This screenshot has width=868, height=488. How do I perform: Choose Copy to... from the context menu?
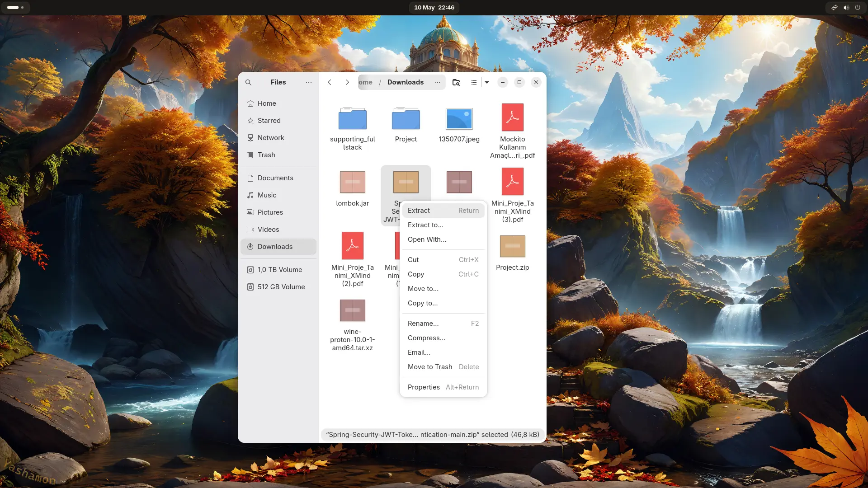point(443,303)
